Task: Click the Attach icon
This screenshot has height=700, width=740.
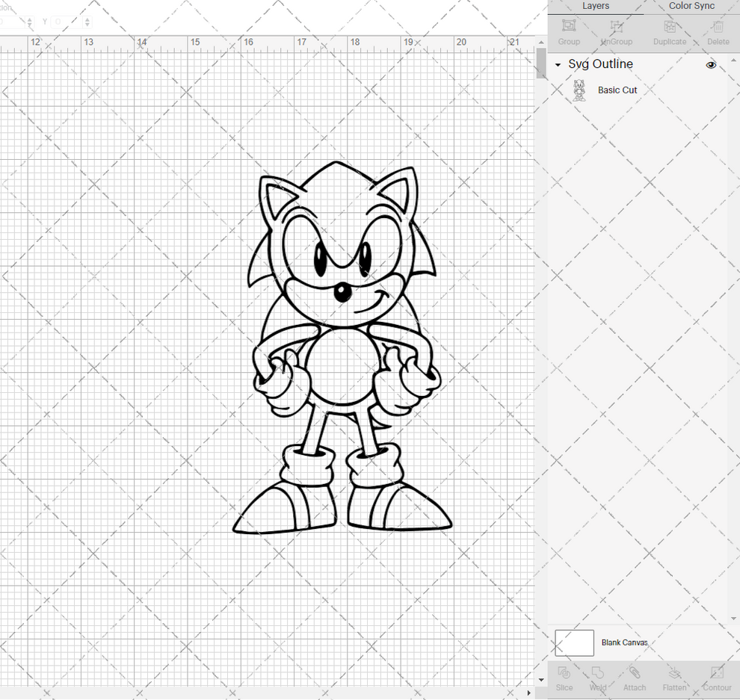Action: tap(635, 678)
